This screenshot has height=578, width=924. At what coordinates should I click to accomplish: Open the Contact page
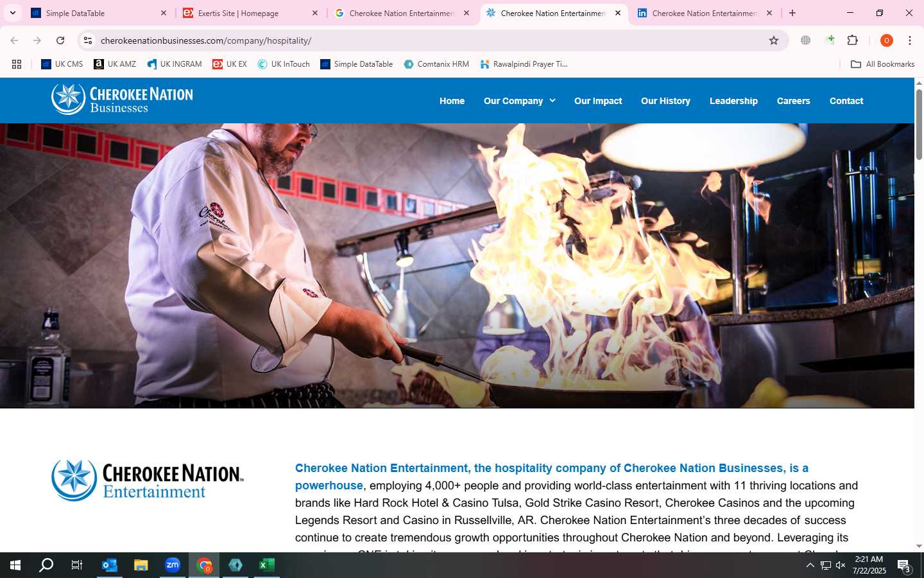(846, 101)
